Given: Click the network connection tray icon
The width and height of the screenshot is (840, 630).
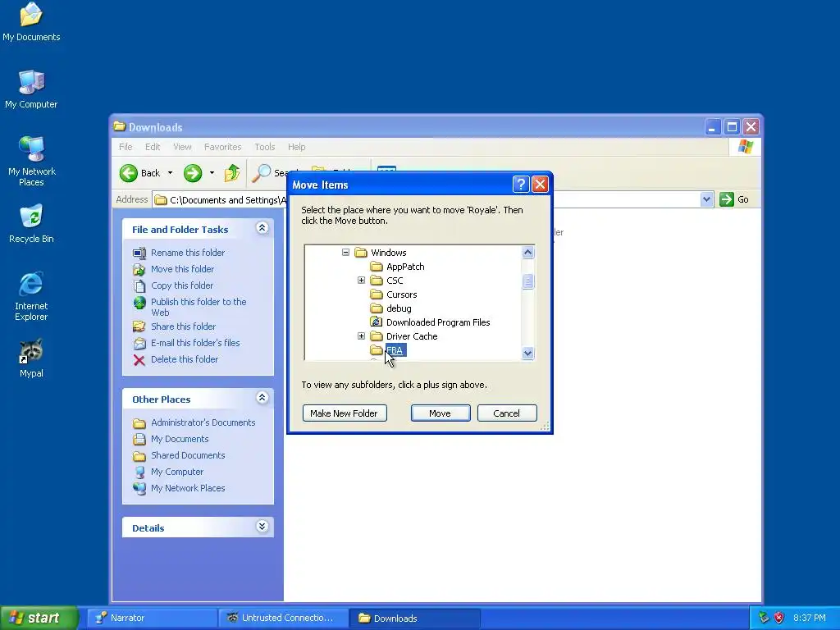Looking at the screenshot, I should 764,618.
